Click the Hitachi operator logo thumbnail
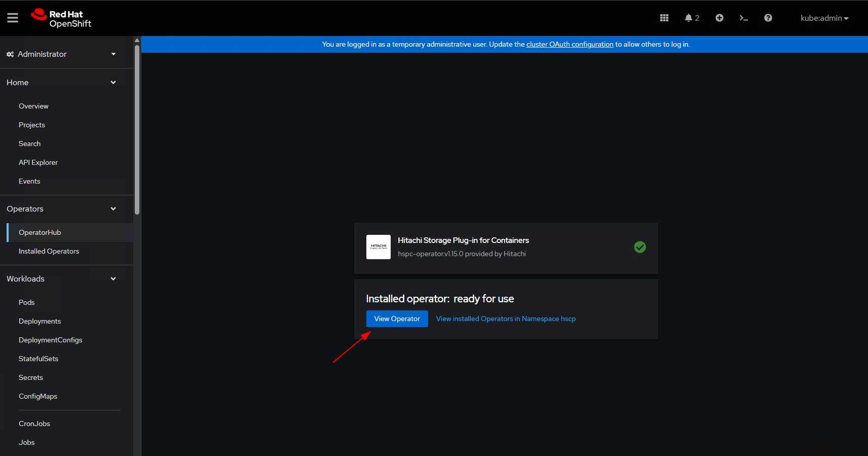This screenshot has width=868, height=456. (379, 247)
